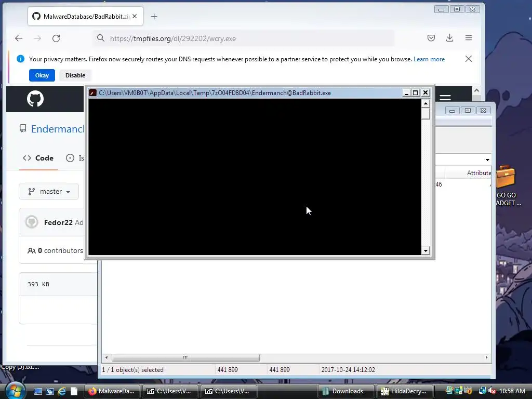532x399 pixels.
Task: Click 0 contributors text
Action: point(55,251)
